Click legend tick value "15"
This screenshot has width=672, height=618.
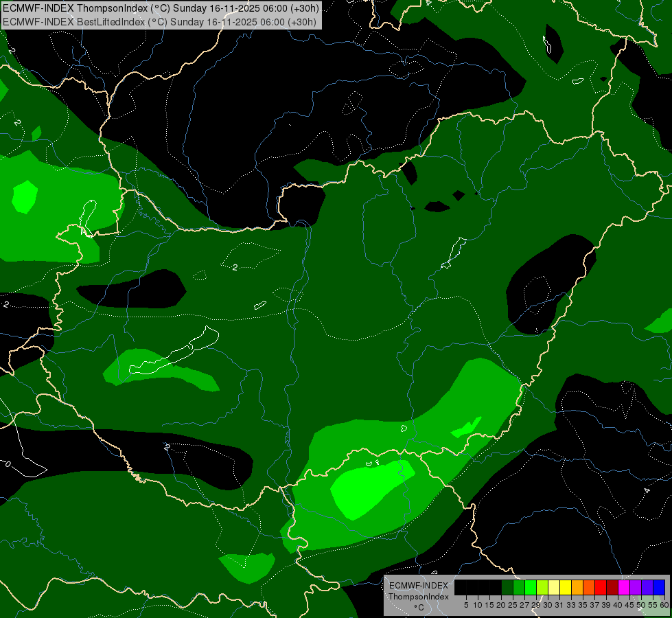click(x=489, y=605)
